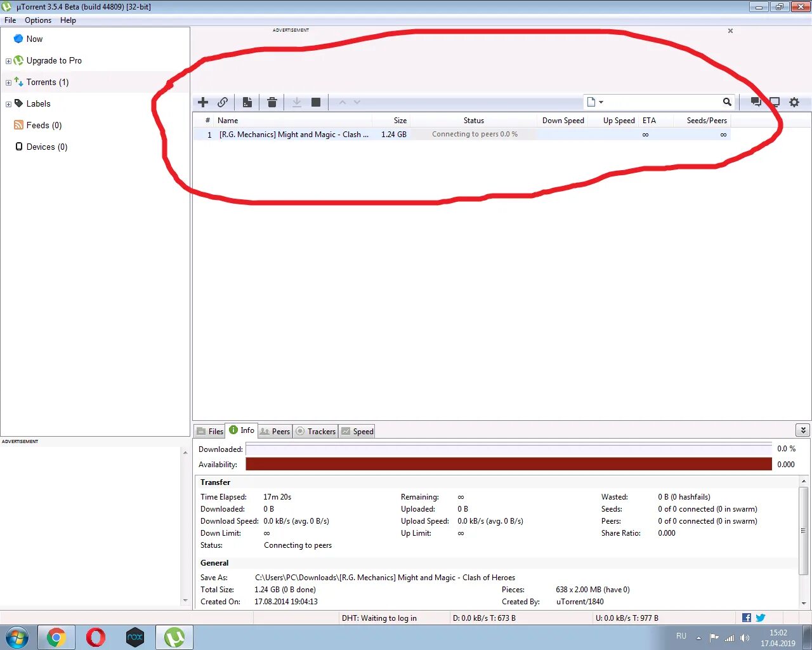Sort by Down Speed column header
The width and height of the screenshot is (812, 650).
click(x=563, y=121)
